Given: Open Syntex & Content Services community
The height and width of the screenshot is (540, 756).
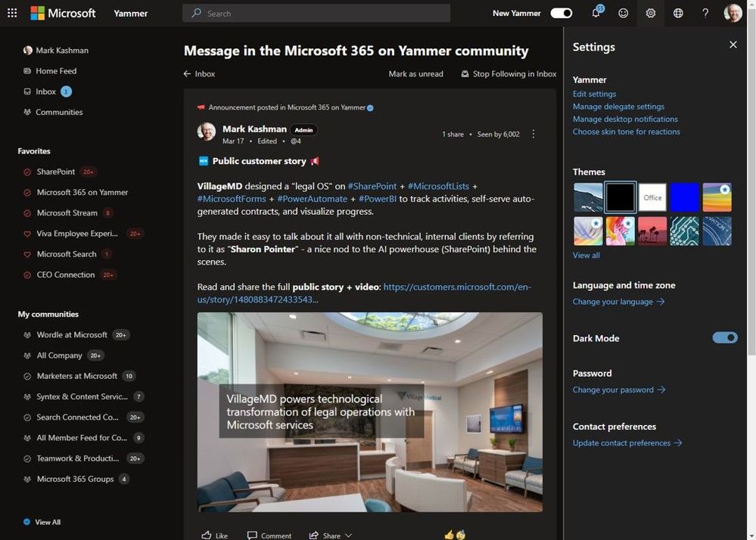Looking at the screenshot, I should point(83,396).
